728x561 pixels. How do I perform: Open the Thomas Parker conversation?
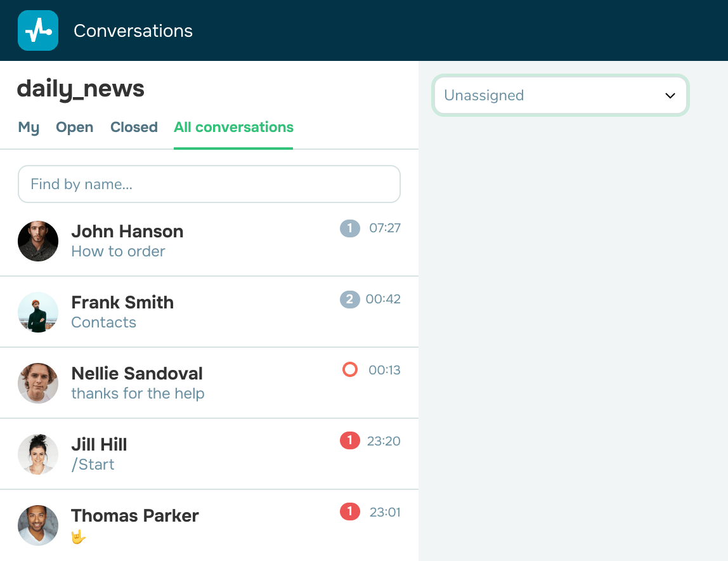click(190, 525)
